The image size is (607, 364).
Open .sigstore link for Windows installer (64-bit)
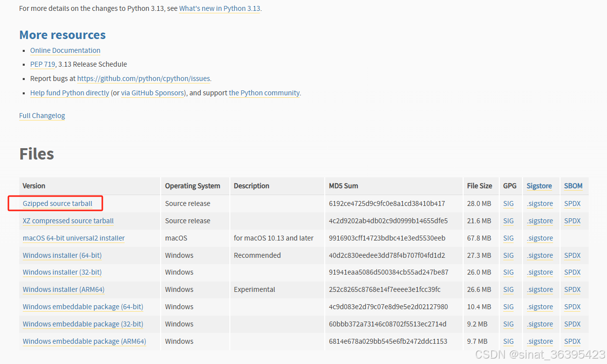point(540,255)
